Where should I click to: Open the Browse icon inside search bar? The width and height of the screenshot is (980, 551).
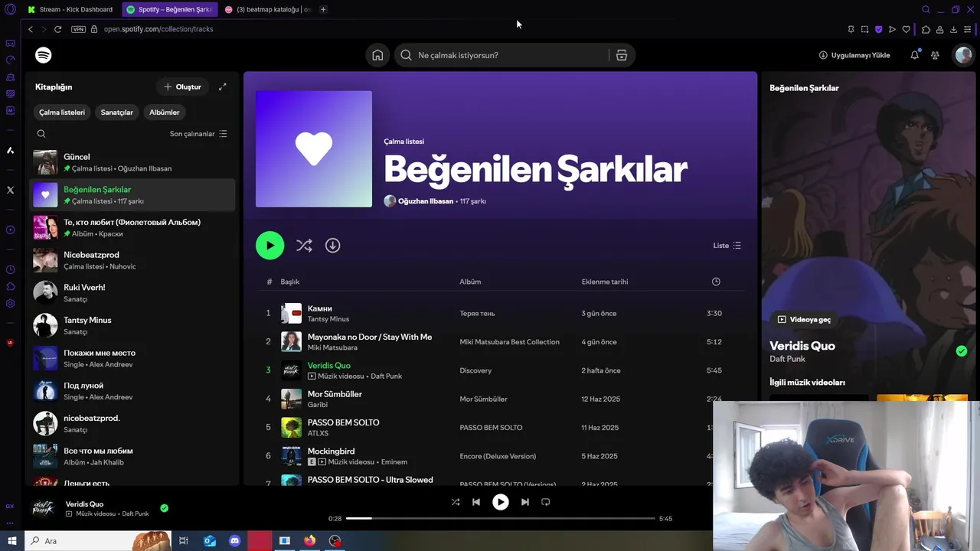(622, 55)
